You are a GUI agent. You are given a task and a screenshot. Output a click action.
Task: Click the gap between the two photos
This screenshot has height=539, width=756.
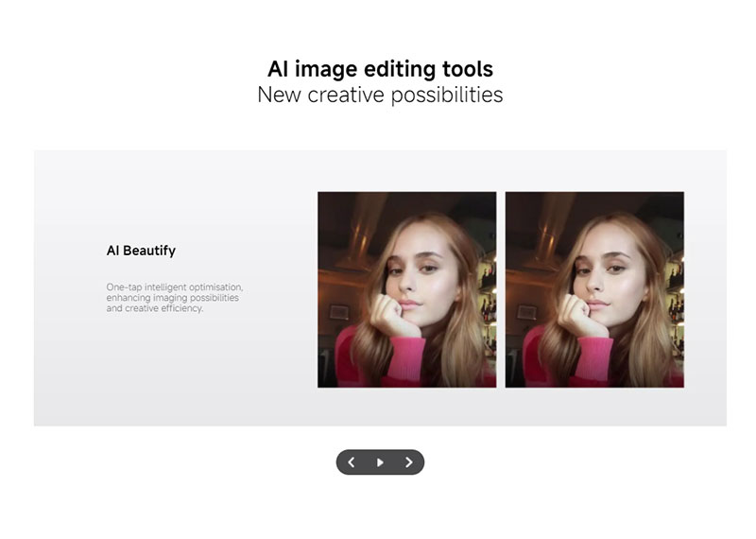(501, 289)
